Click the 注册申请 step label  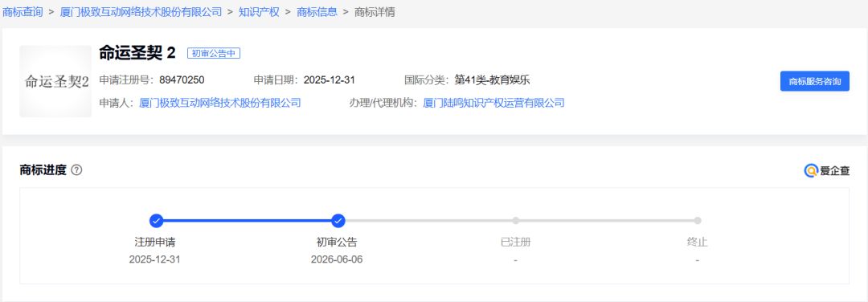click(x=155, y=243)
